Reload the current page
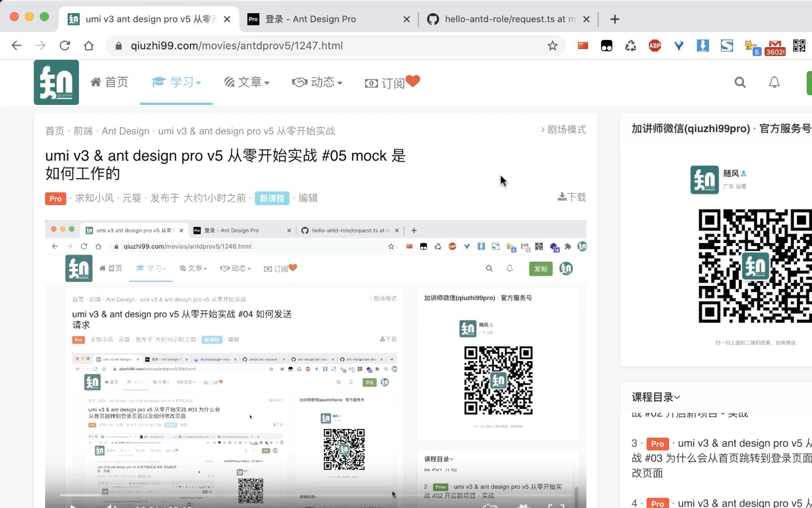Viewport: 812px width, 508px height. tap(65, 46)
